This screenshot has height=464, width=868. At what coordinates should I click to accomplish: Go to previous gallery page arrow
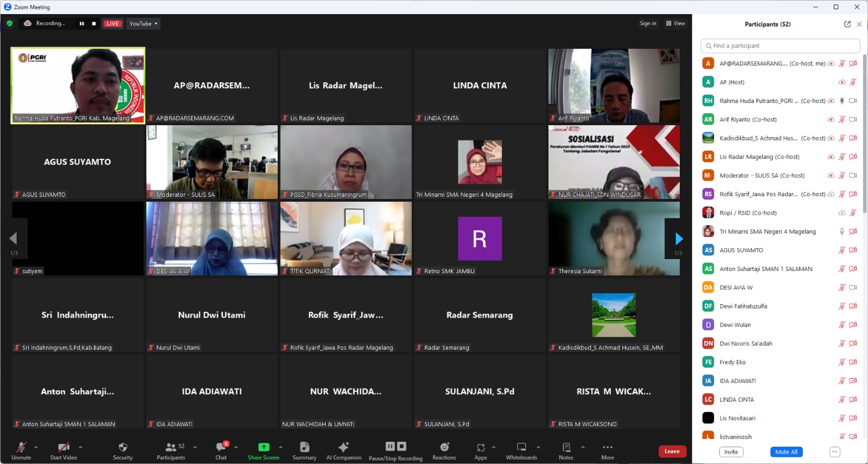pos(14,239)
